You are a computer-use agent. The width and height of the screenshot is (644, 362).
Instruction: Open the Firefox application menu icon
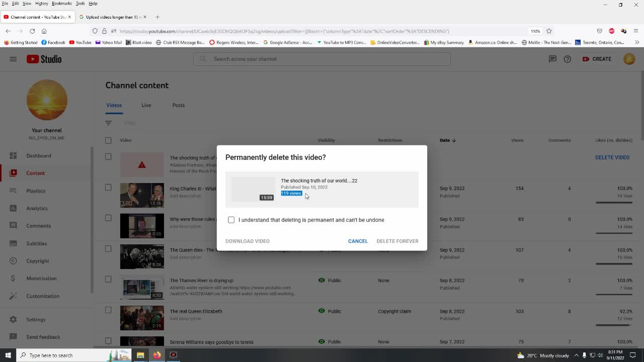[636, 31]
